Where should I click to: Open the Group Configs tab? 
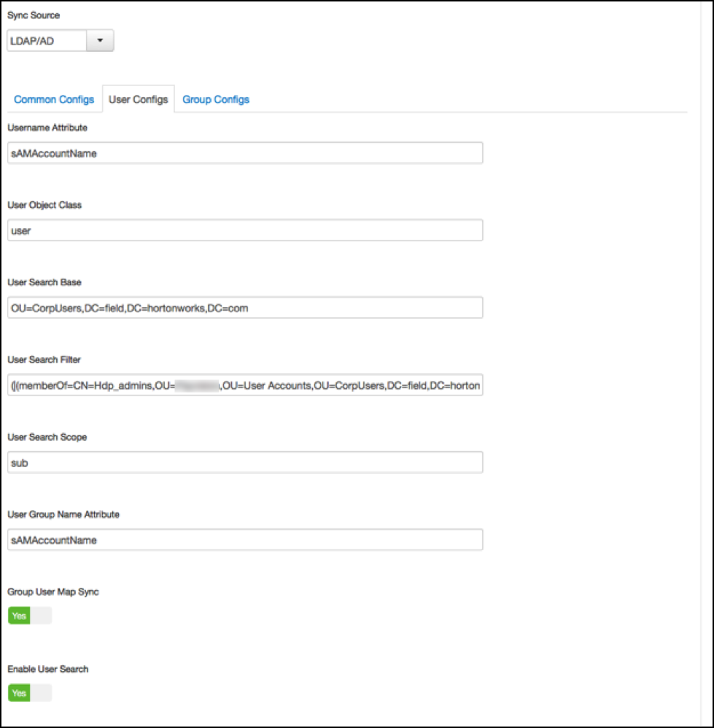click(x=216, y=99)
